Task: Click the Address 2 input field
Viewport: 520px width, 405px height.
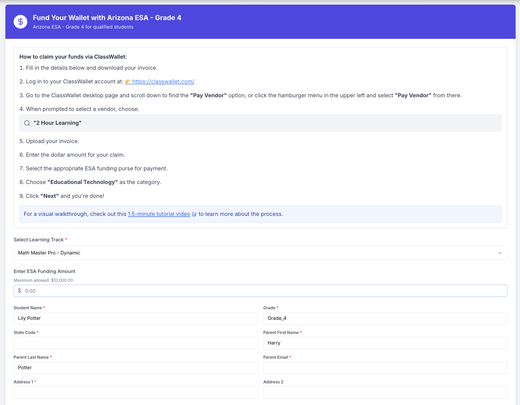Action: pos(385,392)
